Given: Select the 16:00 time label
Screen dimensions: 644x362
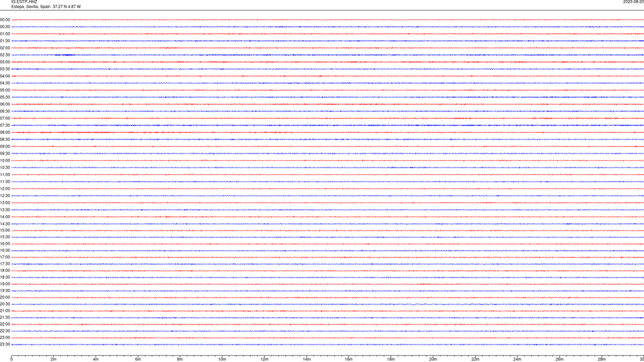Looking at the screenshot, I should [x=5, y=244].
